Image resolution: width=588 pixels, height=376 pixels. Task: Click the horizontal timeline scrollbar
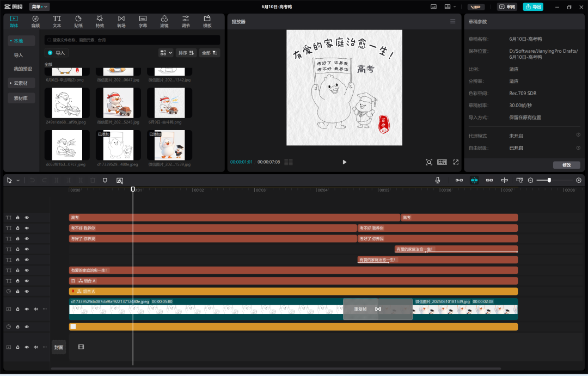(275, 368)
